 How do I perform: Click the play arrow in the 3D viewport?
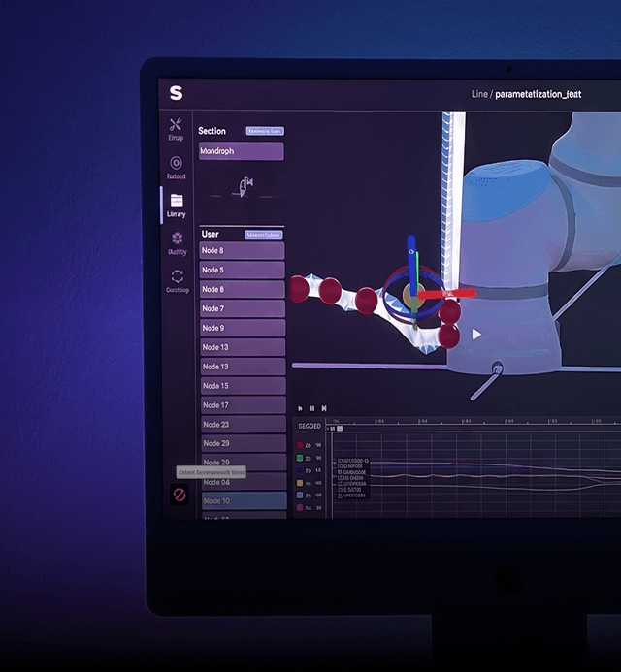pos(476,335)
